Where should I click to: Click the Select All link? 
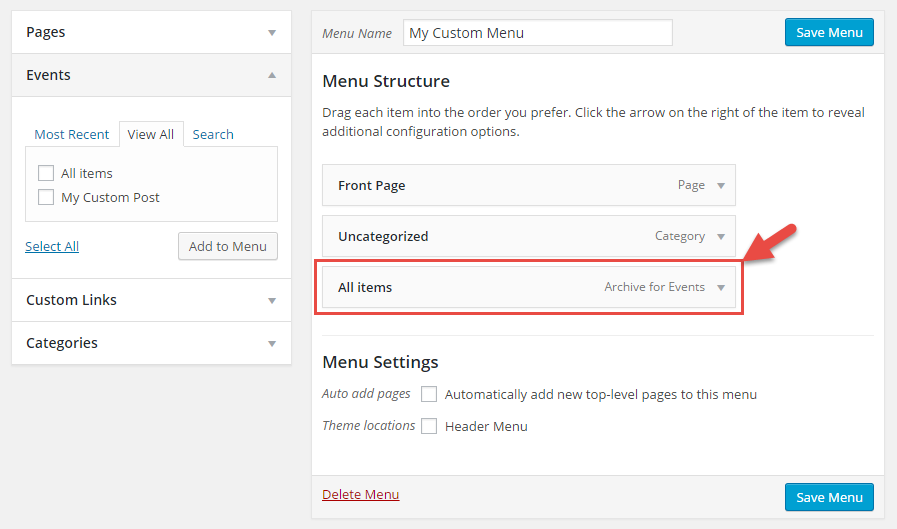click(52, 246)
